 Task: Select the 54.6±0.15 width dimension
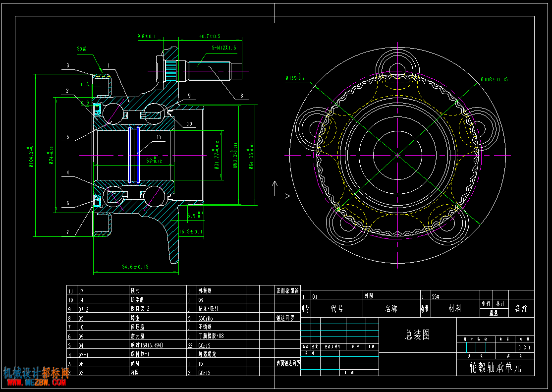click(135, 267)
